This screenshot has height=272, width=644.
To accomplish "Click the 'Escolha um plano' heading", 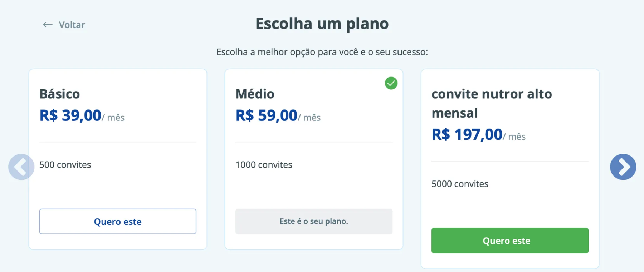I will [x=322, y=24].
